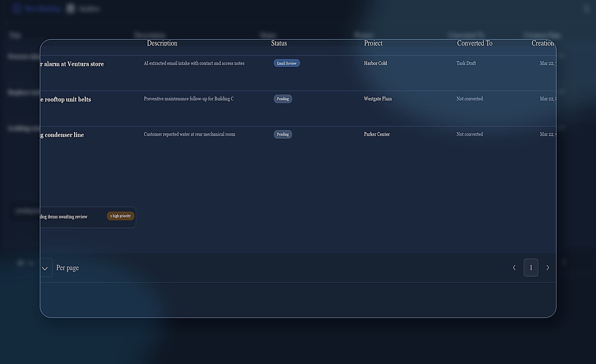The height and width of the screenshot is (364, 596).
Task: Select the 2 high priority badge
Action: [x=120, y=216]
